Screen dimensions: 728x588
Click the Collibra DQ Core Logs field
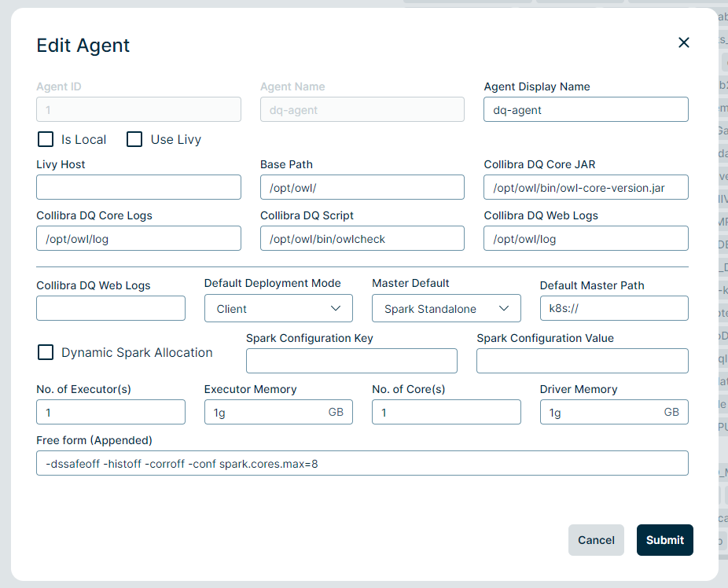pyautogui.click(x=138, y=238)
